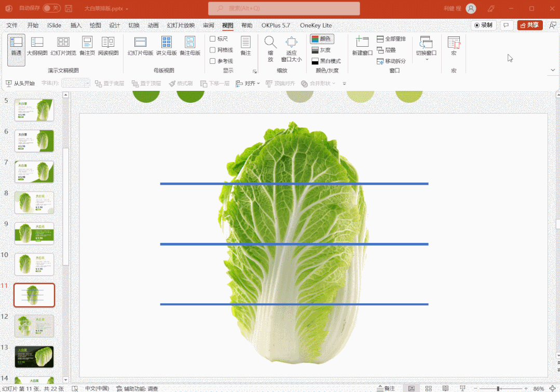Image resolution: width=560 pixels, height=392 pixels.
Task: Click Bring to Front (置于顶层)
Action: [146, 83]
